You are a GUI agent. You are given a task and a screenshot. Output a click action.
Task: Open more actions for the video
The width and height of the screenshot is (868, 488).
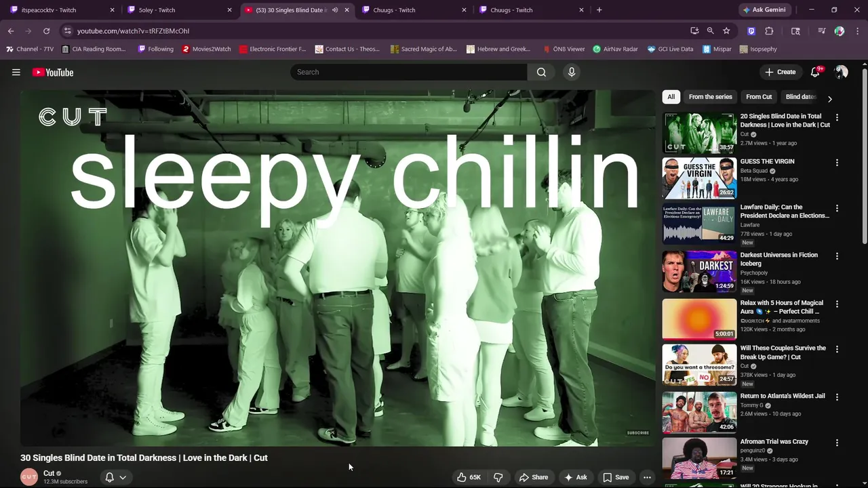pyautogui.click(x=647, y=477)
